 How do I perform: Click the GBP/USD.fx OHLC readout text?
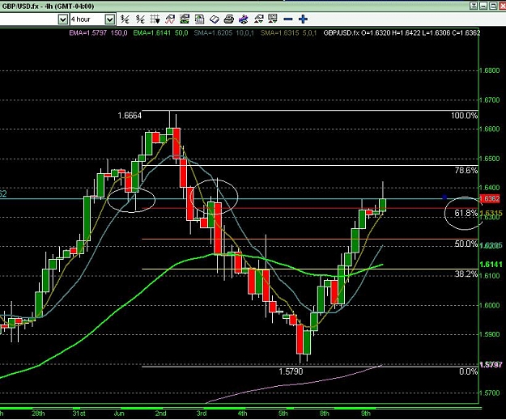(x=402, y=32)
